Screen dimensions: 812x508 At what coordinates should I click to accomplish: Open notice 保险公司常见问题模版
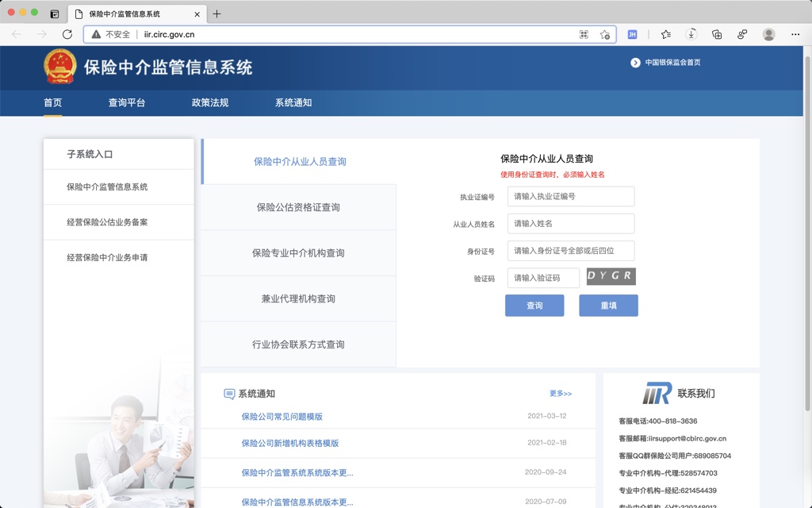(282, 417)
